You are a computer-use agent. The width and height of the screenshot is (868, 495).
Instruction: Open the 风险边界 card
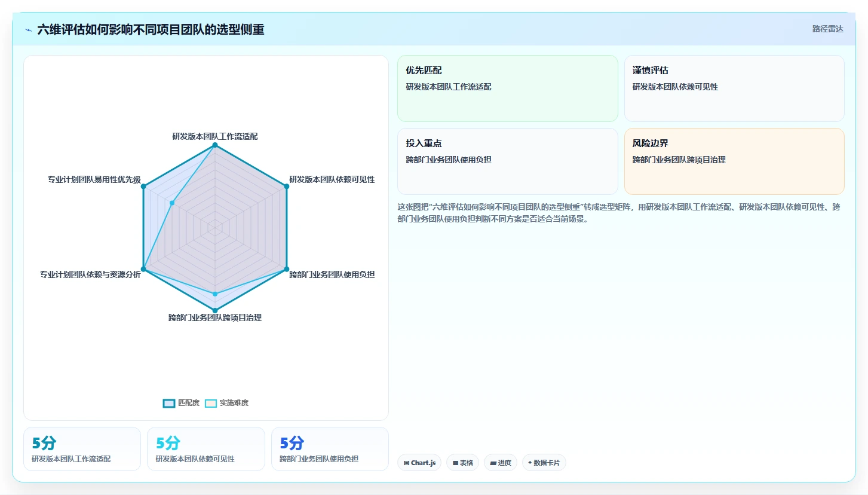tap(734, 161)
